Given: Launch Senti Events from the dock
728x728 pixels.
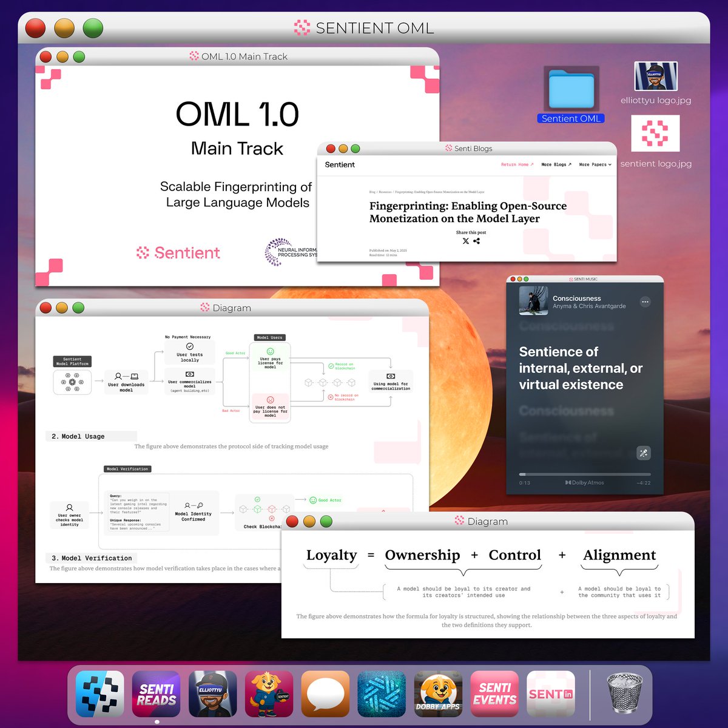Looking at the screenshot, I should click(x=494, y=694).
